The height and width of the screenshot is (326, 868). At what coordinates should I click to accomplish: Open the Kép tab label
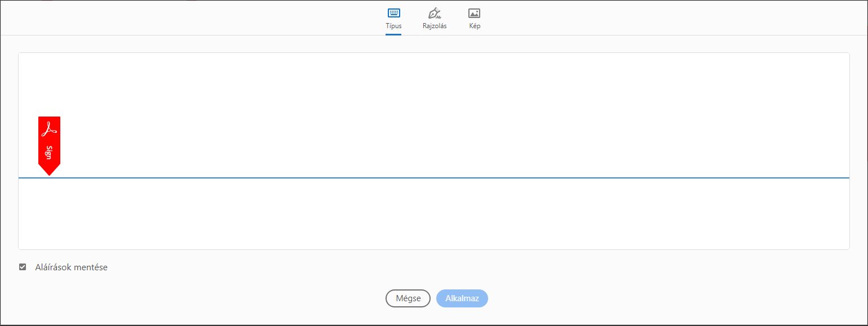pyautogui.click(x=475, y=26)
